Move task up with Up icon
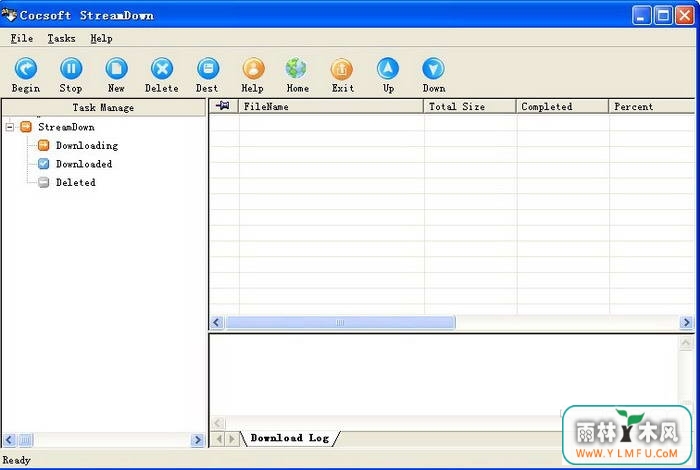This screenshot has width=700, height=470. pyautogui.click(x=388, y=69)
